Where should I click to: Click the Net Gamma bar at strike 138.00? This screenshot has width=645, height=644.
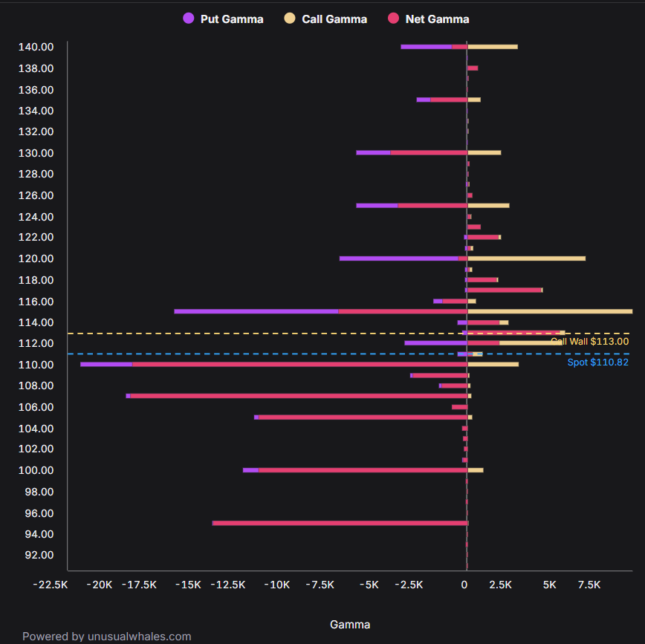pyautogui.click(x=473, y=68)
